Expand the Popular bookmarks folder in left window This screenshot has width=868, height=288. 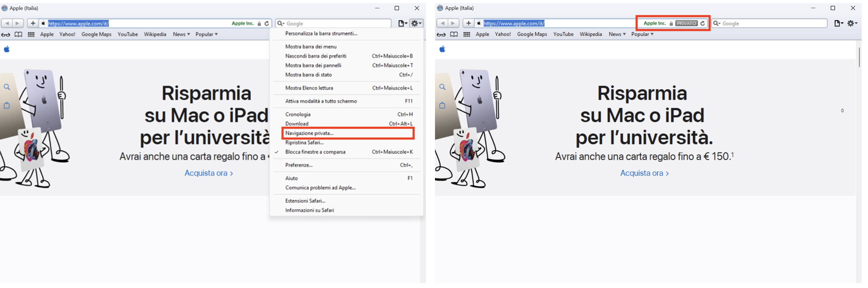207,34
